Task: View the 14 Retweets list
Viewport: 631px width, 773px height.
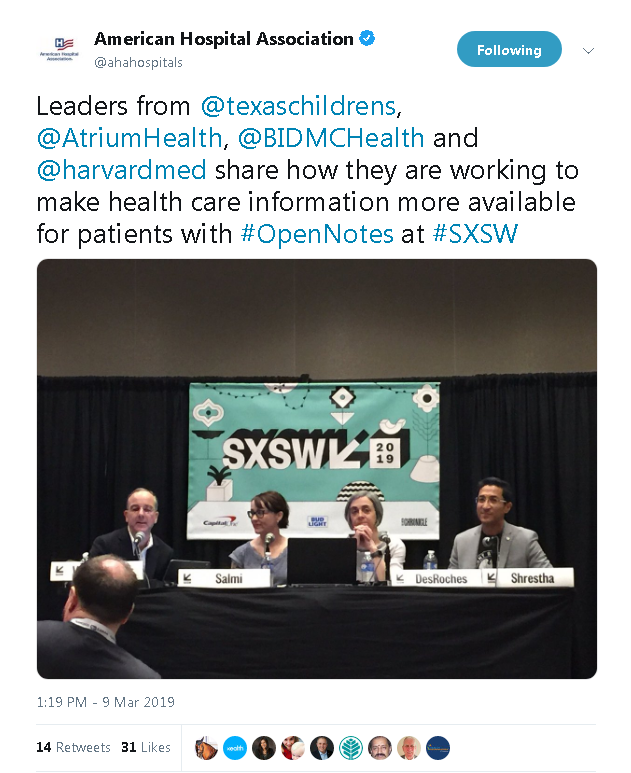Action: 73,747
